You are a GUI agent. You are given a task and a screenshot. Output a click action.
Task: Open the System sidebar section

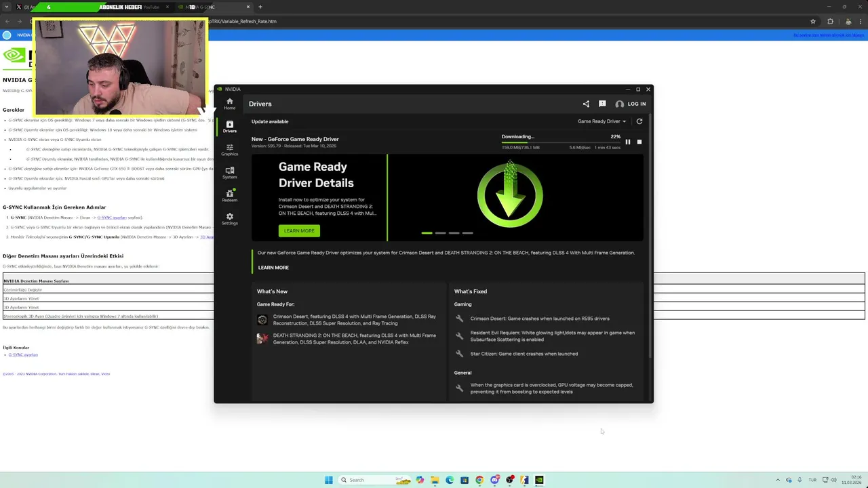pos(229,173)
